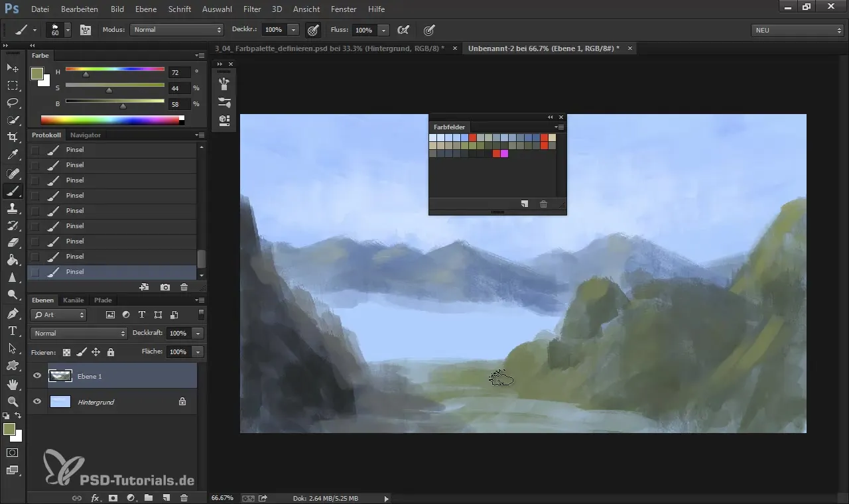Viewport: 849px width, 504px height.
Task: Collapse the Farbfelder panel with double arrows
Action: (550, 117)
